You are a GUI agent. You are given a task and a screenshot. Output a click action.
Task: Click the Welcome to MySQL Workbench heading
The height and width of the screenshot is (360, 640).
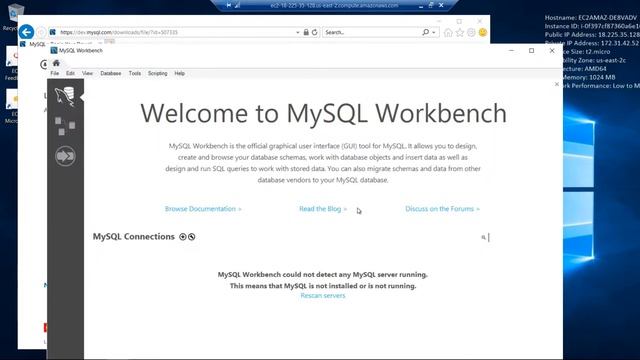tap(324, 113)
